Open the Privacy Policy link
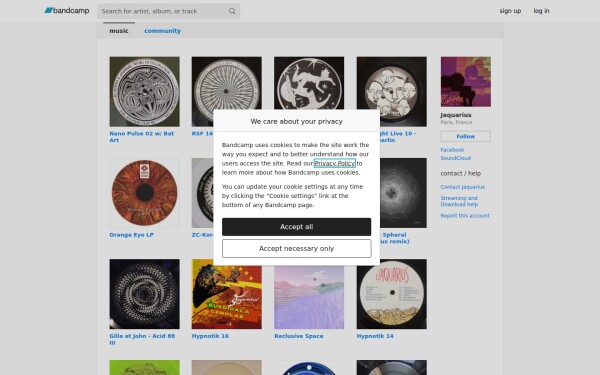The width and height of the screenshot is (600, 375). pyautogui.click(x=335, y=163)
